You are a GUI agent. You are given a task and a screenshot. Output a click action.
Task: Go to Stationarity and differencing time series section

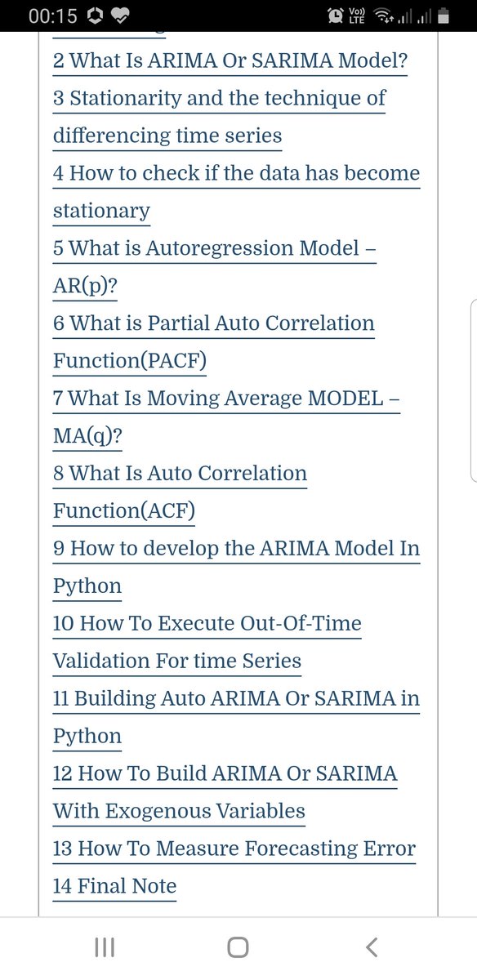220,117
